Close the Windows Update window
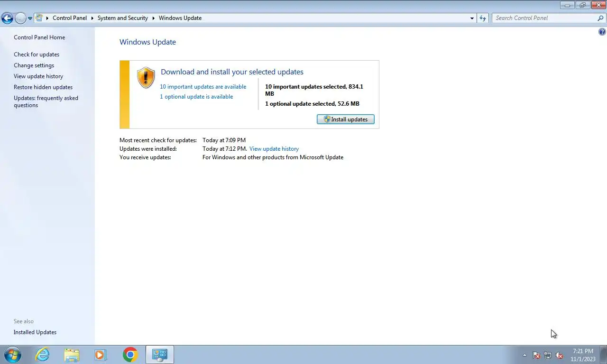 pyautogui.click(x=598, y=5)
